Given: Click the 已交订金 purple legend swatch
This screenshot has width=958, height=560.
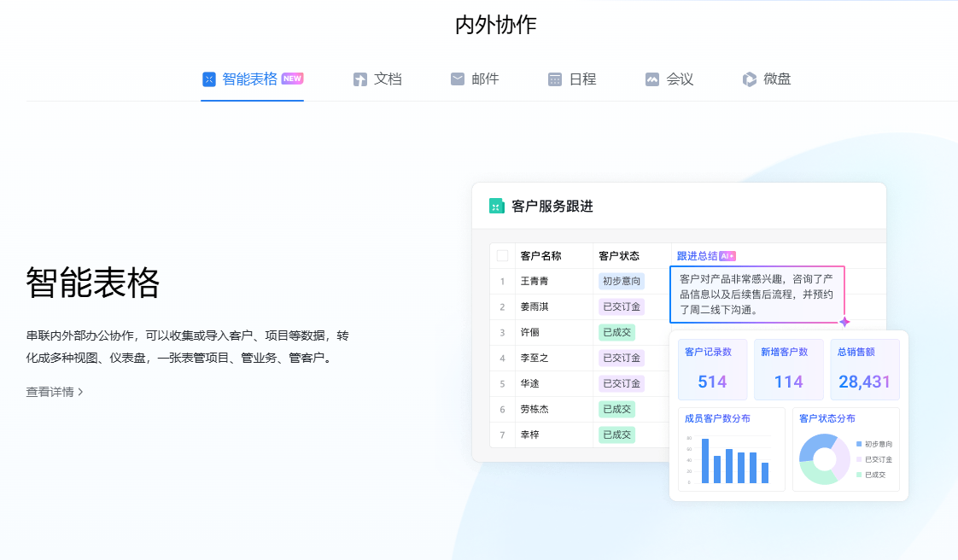Looking at the screenshot, I should pos(859,459).
